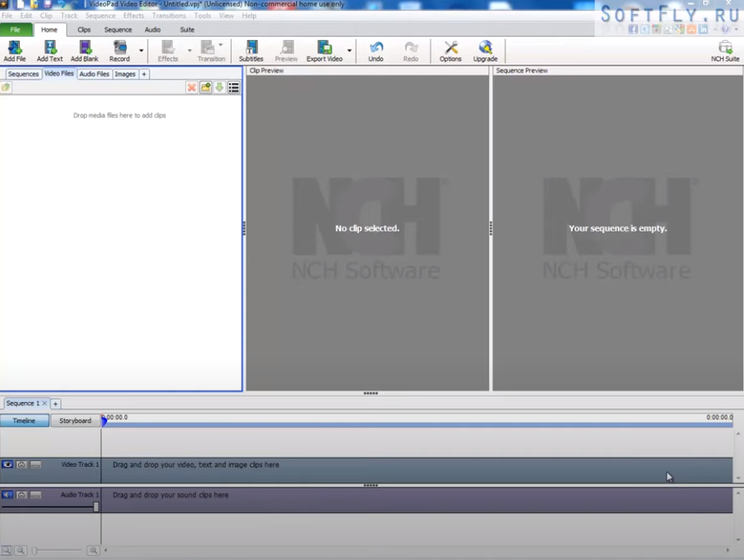The height and width of the screenshot is (560, 744).
Task: Click the Preview toolbar icon
Action: 286,51
